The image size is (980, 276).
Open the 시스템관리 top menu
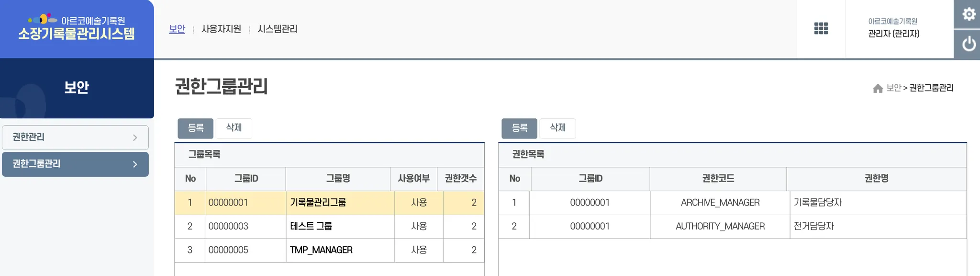pos(278,29)
